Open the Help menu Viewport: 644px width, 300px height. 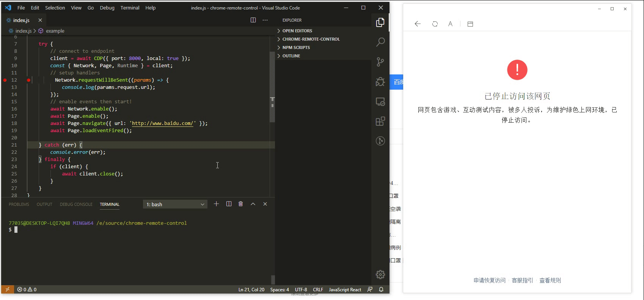point(151,8)
